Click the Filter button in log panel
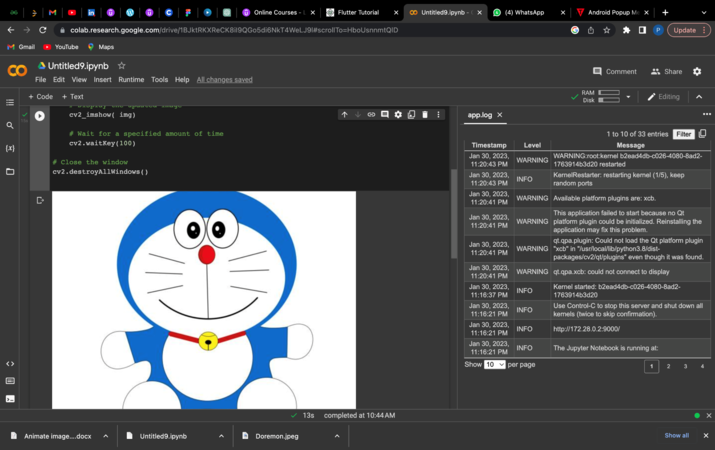Screen dimensions: 715x450 click(683, 134)
